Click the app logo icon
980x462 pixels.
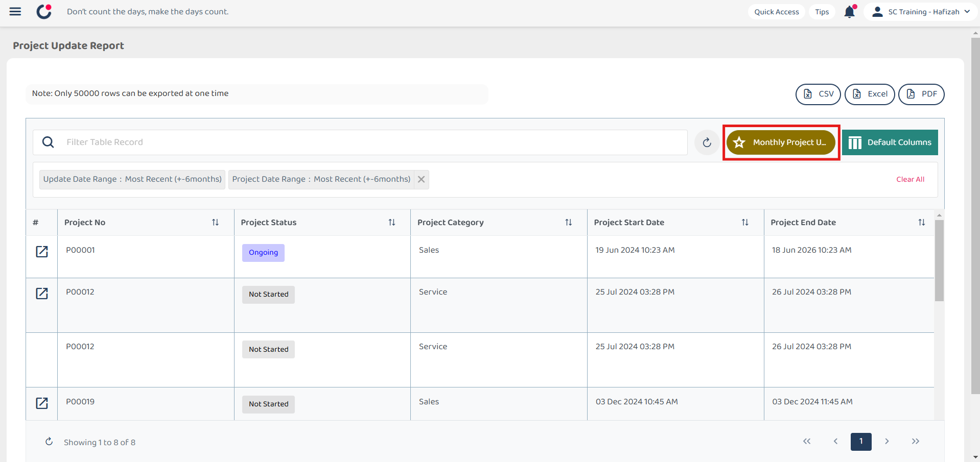(x=44, y=12)
